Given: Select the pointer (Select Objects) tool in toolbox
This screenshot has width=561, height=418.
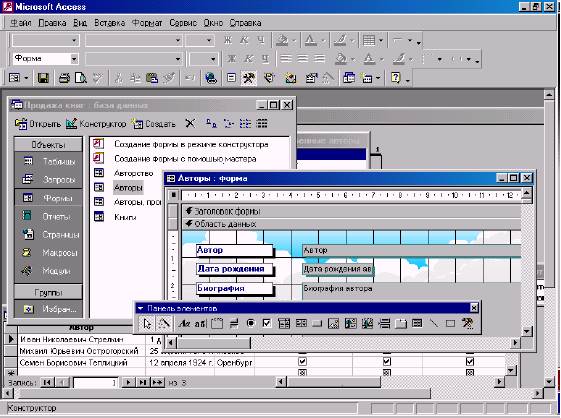Looking at the screenshot, I should [x=147, y=324].
